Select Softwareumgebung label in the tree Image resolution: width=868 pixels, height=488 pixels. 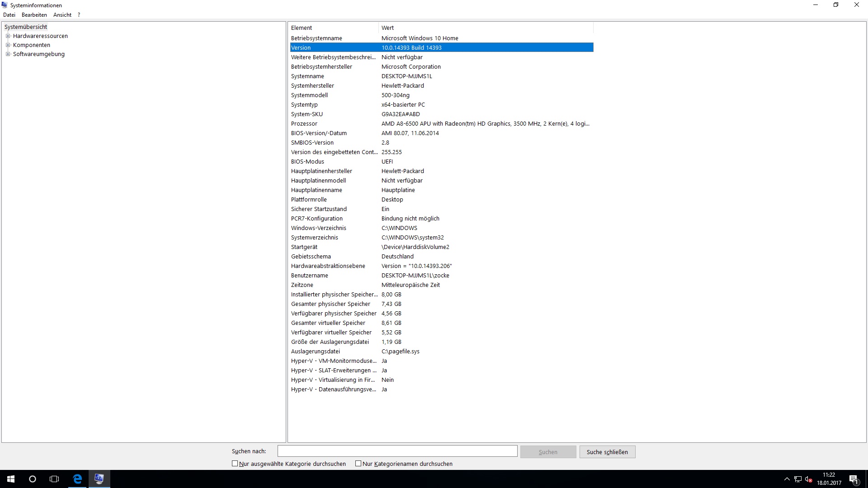[39, 54]
